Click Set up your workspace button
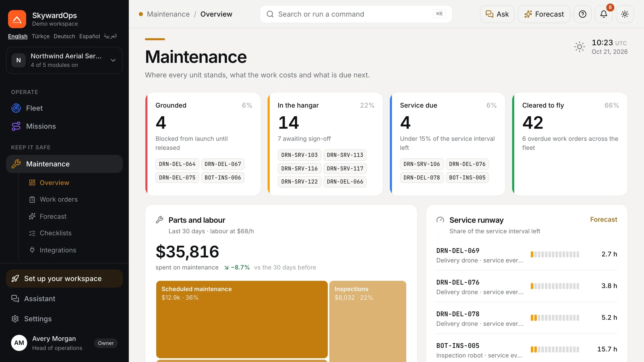The height and width of the screenshot is (362, 644). tap(64, 279)
